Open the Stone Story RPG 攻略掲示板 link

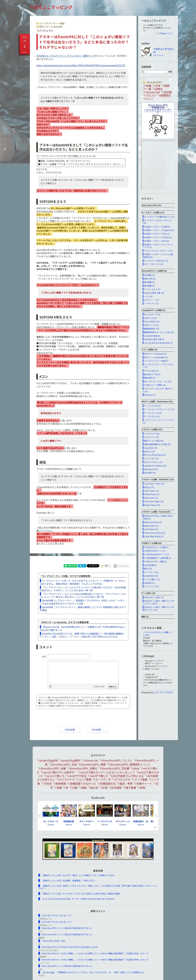point(158,108)
